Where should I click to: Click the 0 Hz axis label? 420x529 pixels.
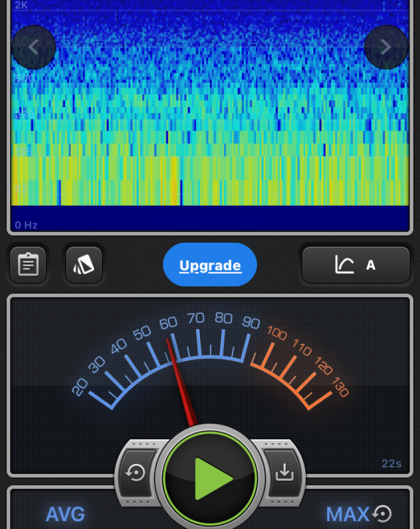27,225
